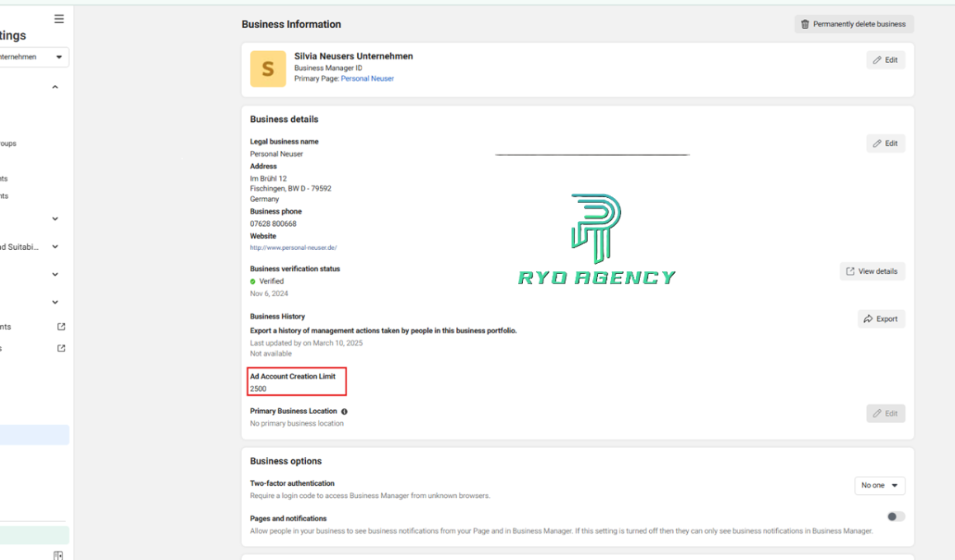
Task: Click 'Last updated by on March 10, 2025' text
Action: click(x=306, y=343)
